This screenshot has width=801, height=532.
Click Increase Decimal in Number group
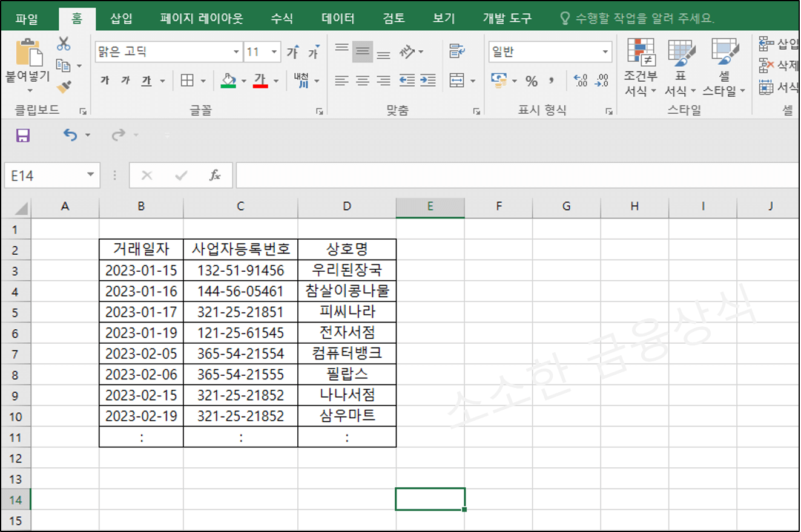coord(581,80)
